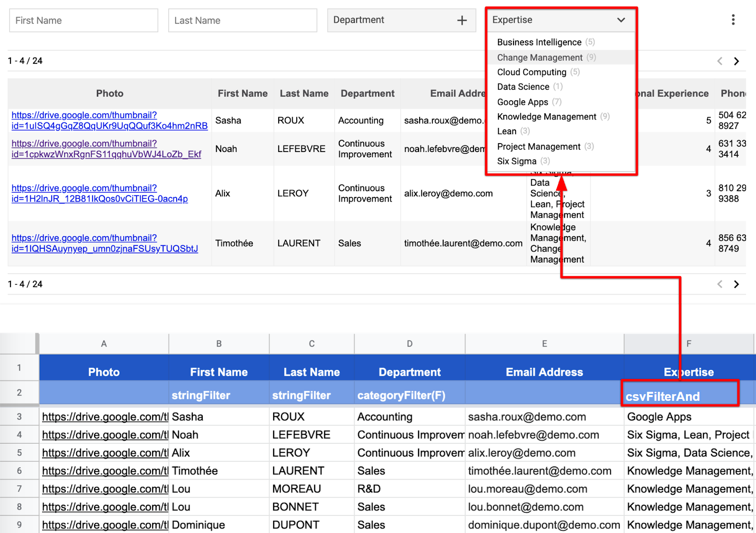Click lou.moreau@demo.com cell
Screen dimensions: 756x533
click(x=544, y=489)
